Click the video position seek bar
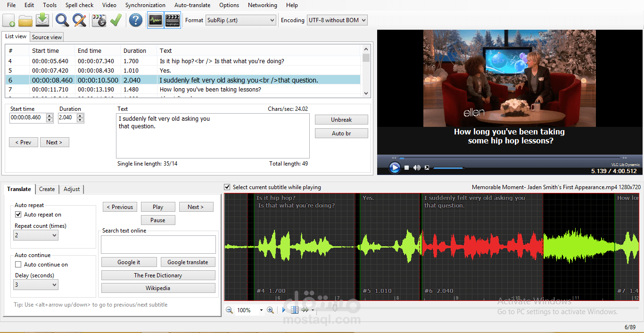The width and height of the screenshot is (644, 333). click(510, 158)
